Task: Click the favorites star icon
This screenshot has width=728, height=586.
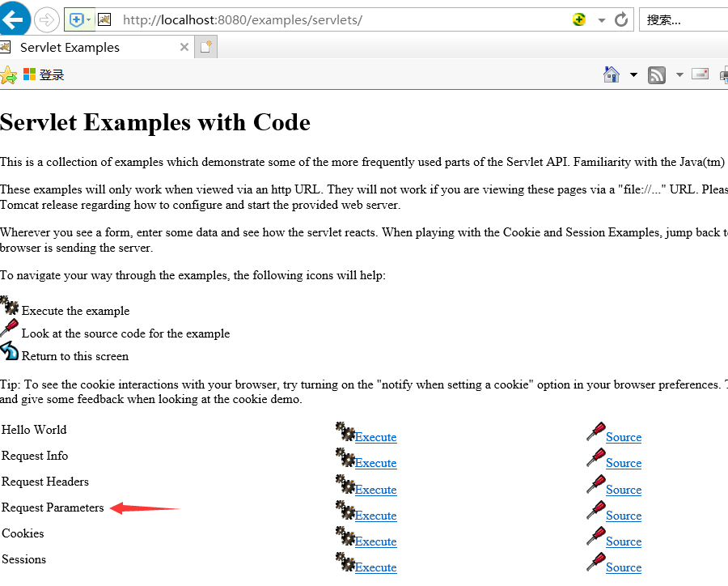Action: (x=8, y=74)
